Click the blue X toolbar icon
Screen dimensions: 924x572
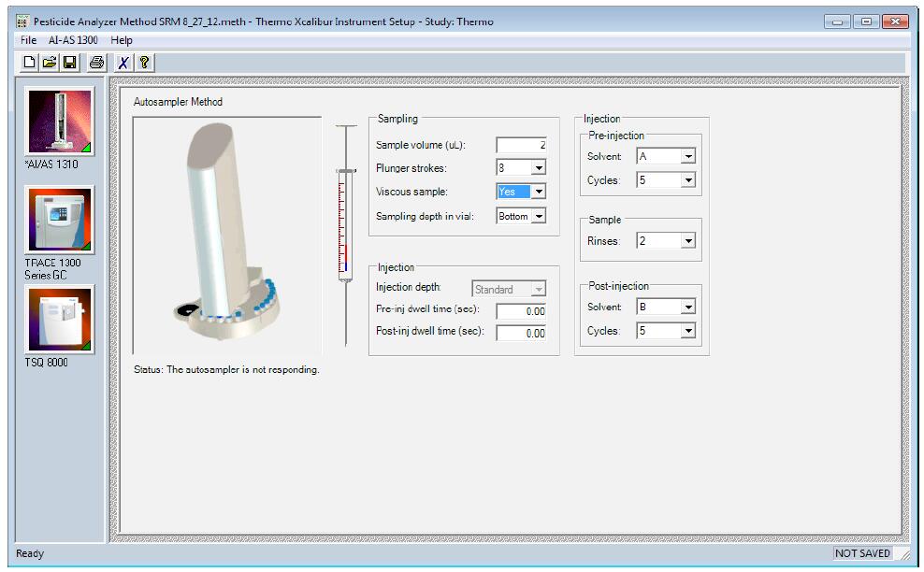[x=123, y=63]
